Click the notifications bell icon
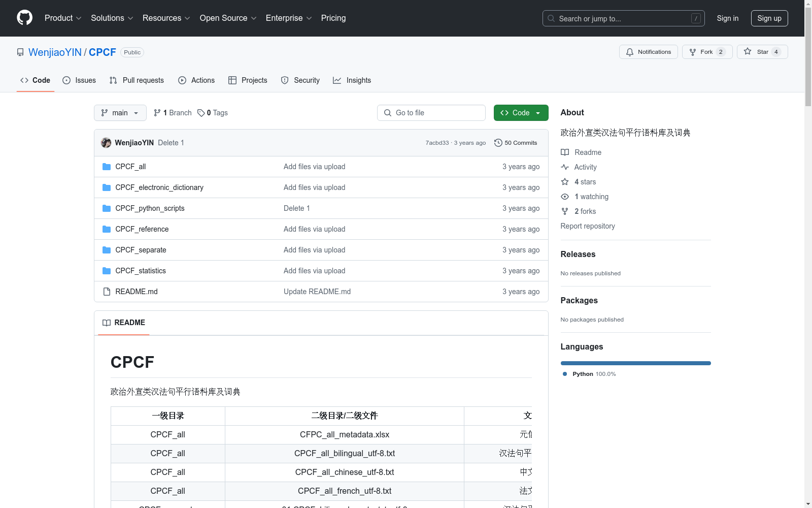The image size is (812, 508). pos(630,52)
